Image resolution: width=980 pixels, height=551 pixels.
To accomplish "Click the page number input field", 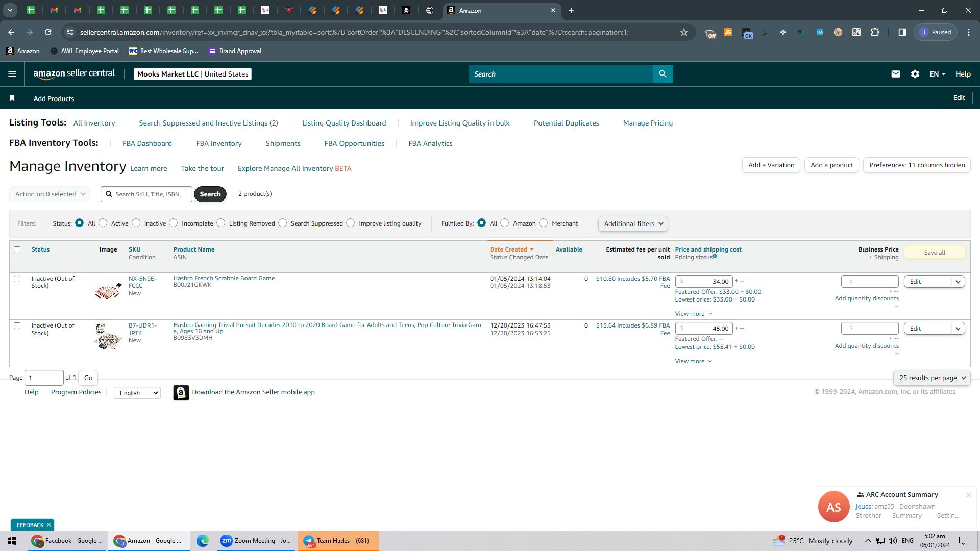I will [x=44, y=378].
